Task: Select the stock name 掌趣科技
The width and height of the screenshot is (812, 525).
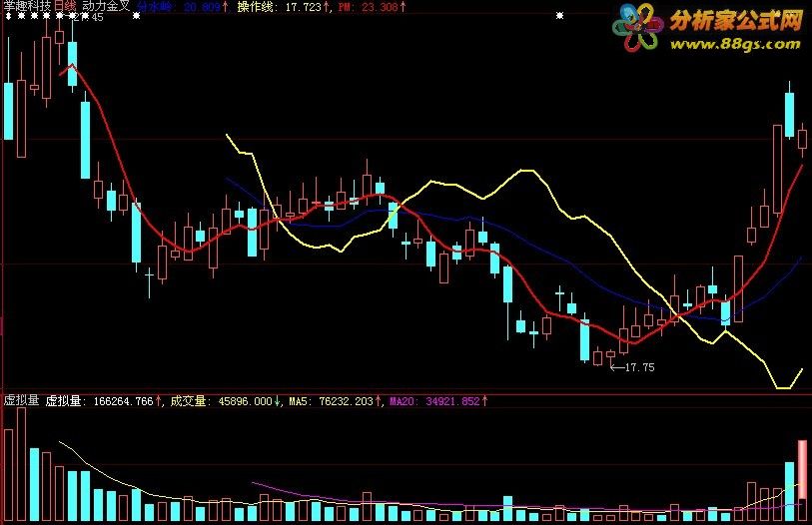Action: click(x=27, y=6)
